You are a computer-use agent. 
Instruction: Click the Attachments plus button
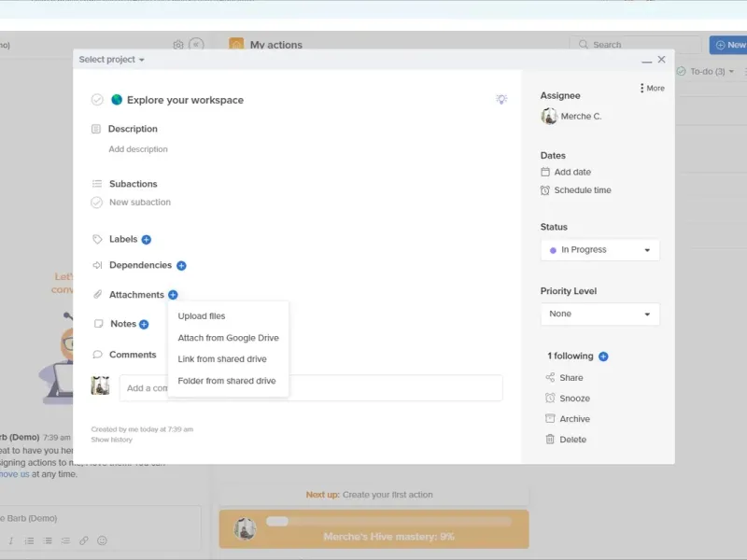point(173,295)
